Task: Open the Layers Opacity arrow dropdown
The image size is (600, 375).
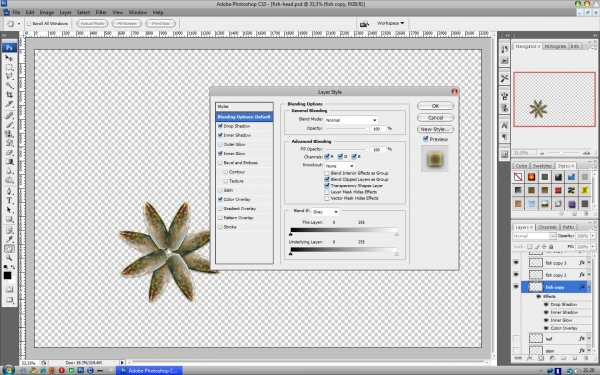Action: tap(593, 236)
